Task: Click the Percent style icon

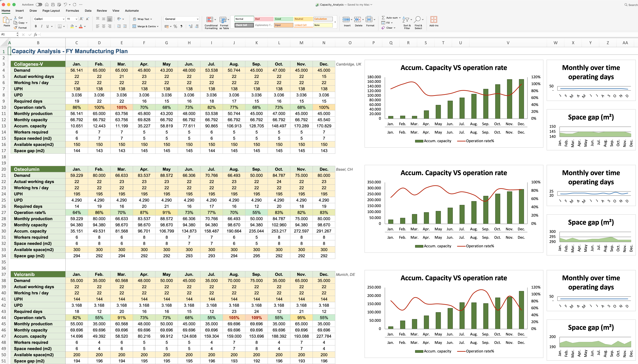Action: click(175, 26)
